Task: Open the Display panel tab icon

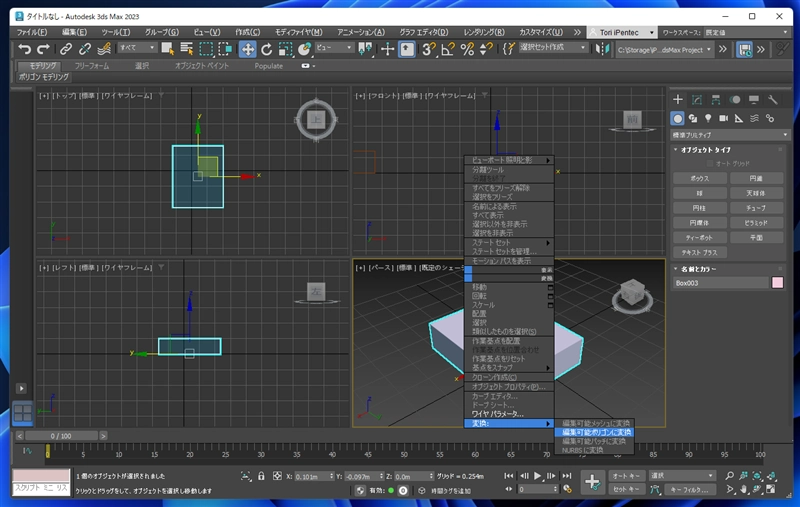Action: (754, 99)
